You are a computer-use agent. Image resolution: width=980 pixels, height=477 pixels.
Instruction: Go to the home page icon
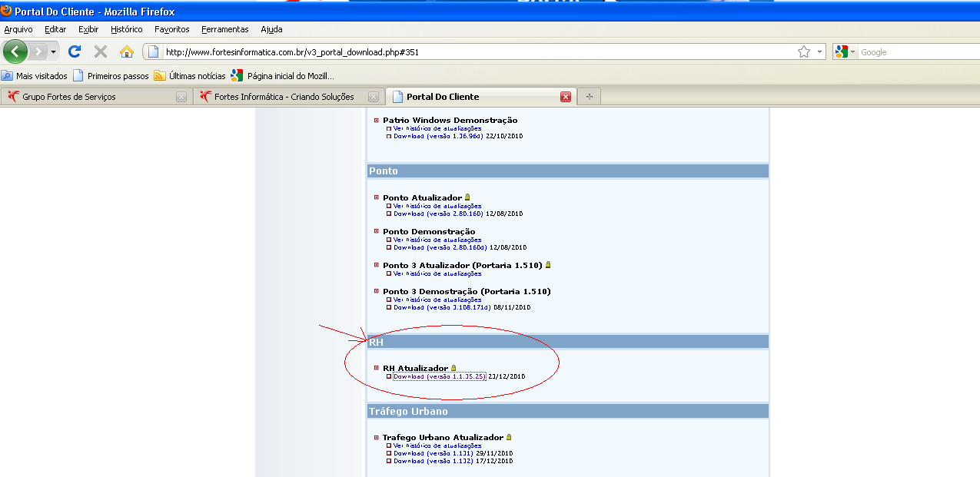pyautogui.click(x=127, y=51)
